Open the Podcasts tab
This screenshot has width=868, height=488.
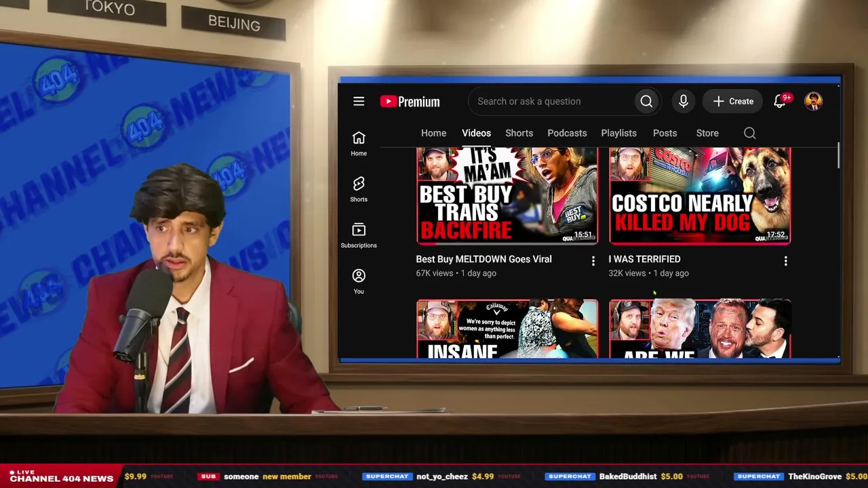[567, 134]
